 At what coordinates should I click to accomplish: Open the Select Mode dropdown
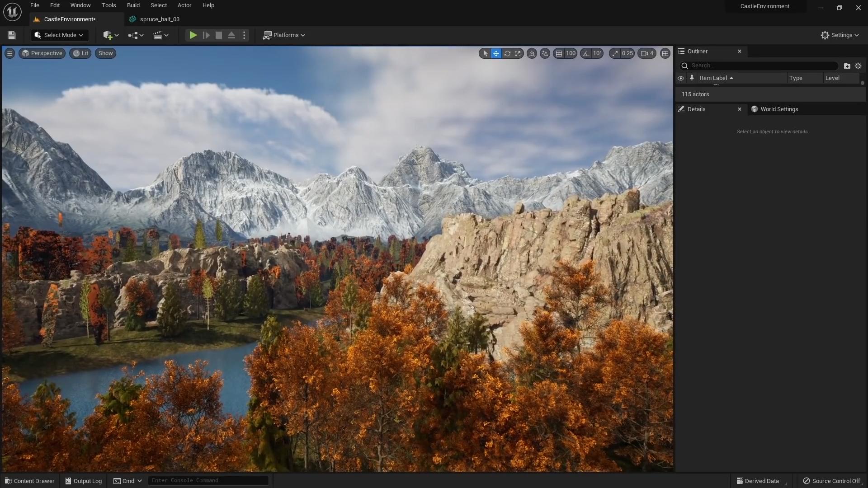(x=59, y=35)
